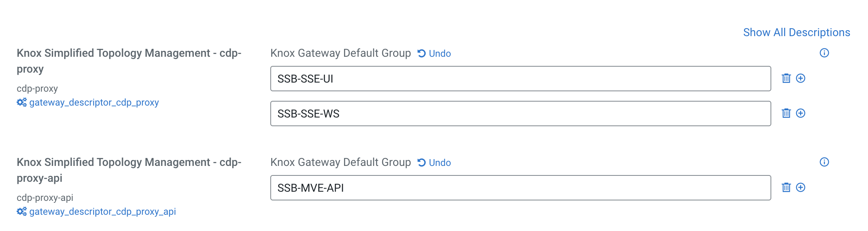Add a new row after SSB-MVE-API
The height and width of the screenshot is (231, 868).
click(x=801, y=187)
